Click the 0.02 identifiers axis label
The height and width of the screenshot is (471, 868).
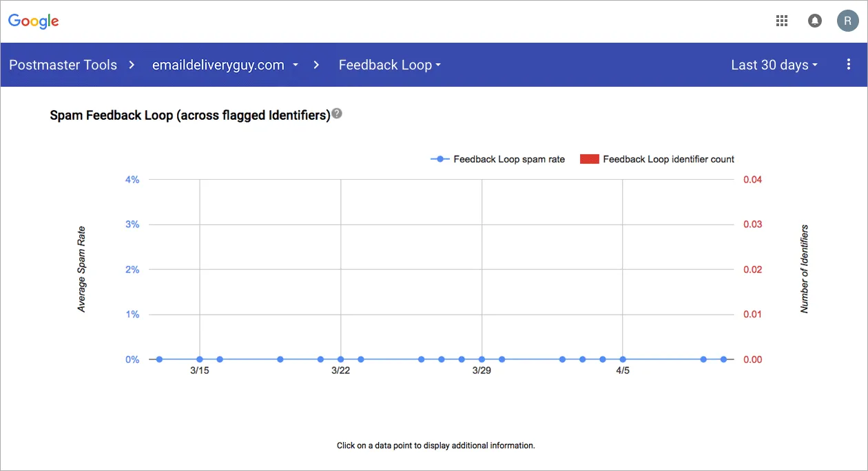click(753, 269)
